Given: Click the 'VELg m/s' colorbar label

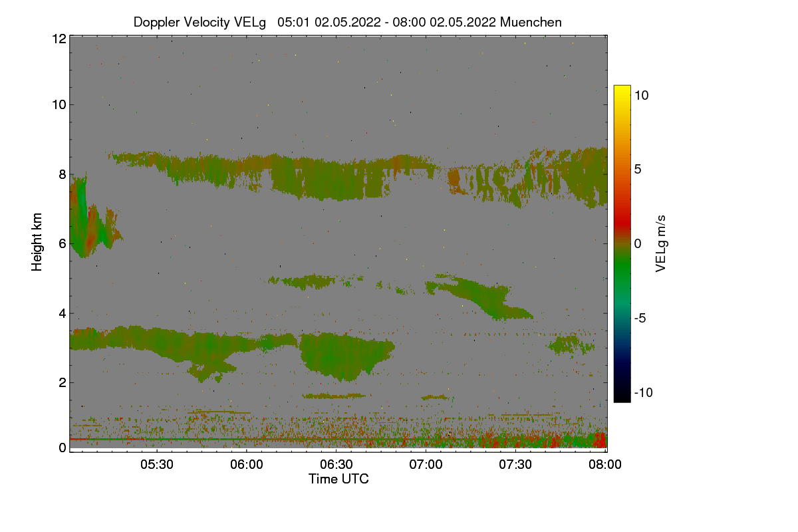Looking at the screenshot, I should click(x=661, y=243).
